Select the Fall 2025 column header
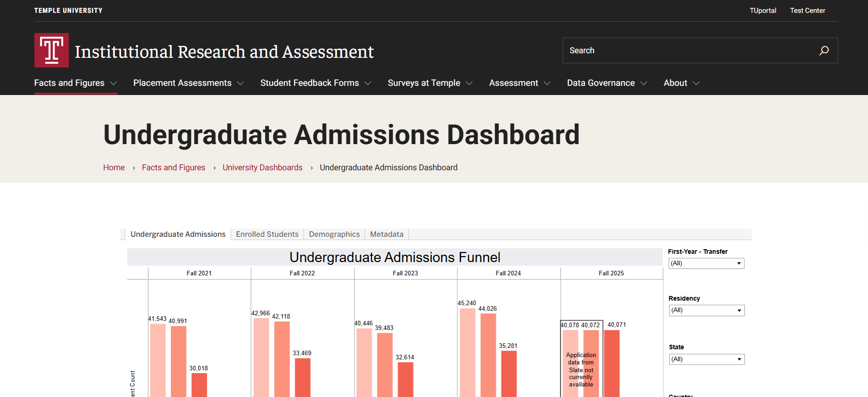This screenshot has height=397, width=868. pyautogui.click(x=611, y=273)
